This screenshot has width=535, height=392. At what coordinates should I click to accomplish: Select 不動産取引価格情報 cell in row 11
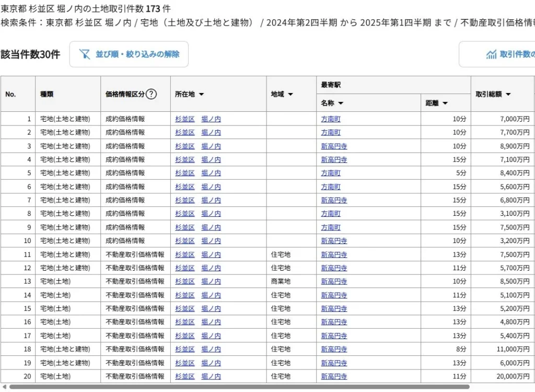pos(135,255)
